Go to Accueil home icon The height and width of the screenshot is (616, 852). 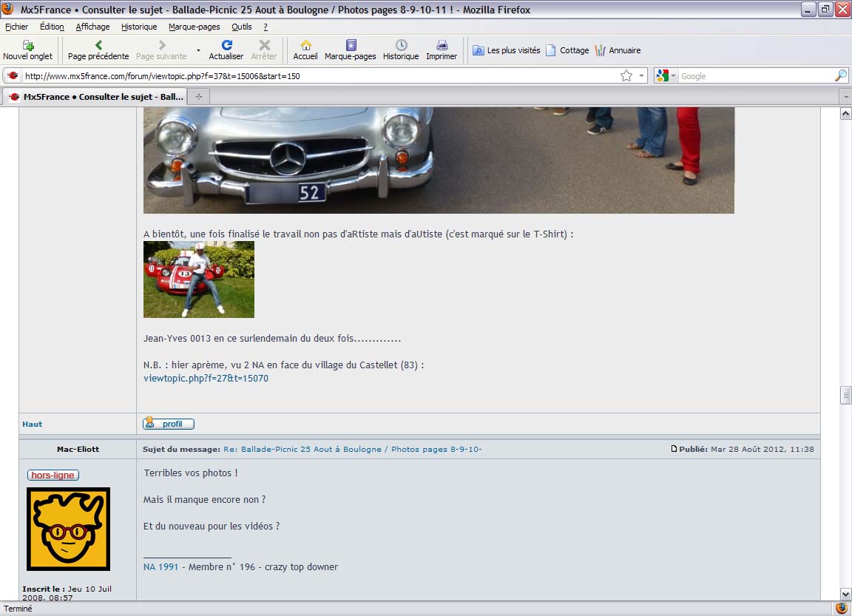pos(305,45)
